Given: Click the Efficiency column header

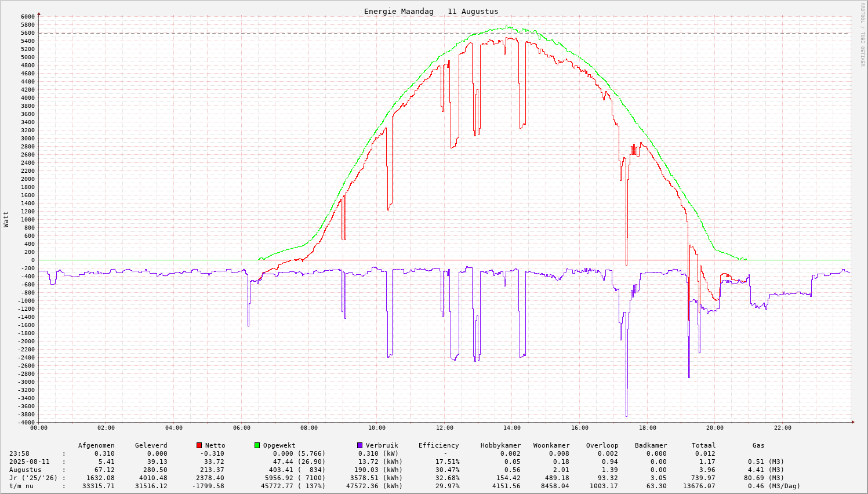Looking at the screenshot, I should 438,445.
